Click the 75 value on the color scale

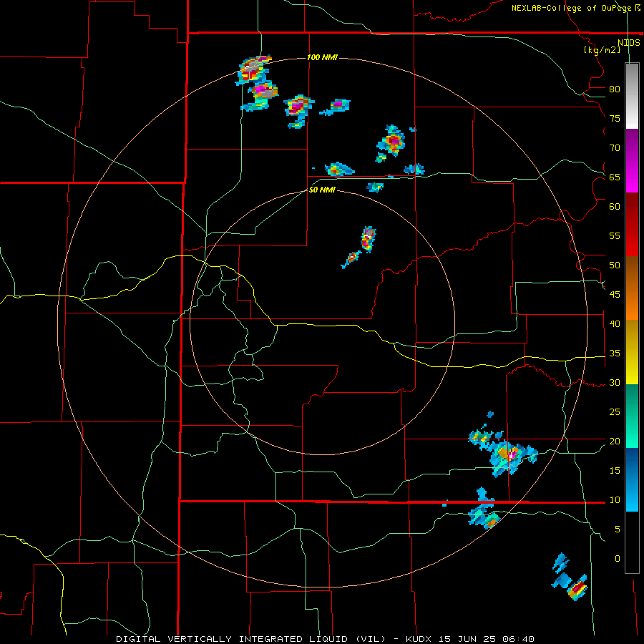tap(615, 118)
